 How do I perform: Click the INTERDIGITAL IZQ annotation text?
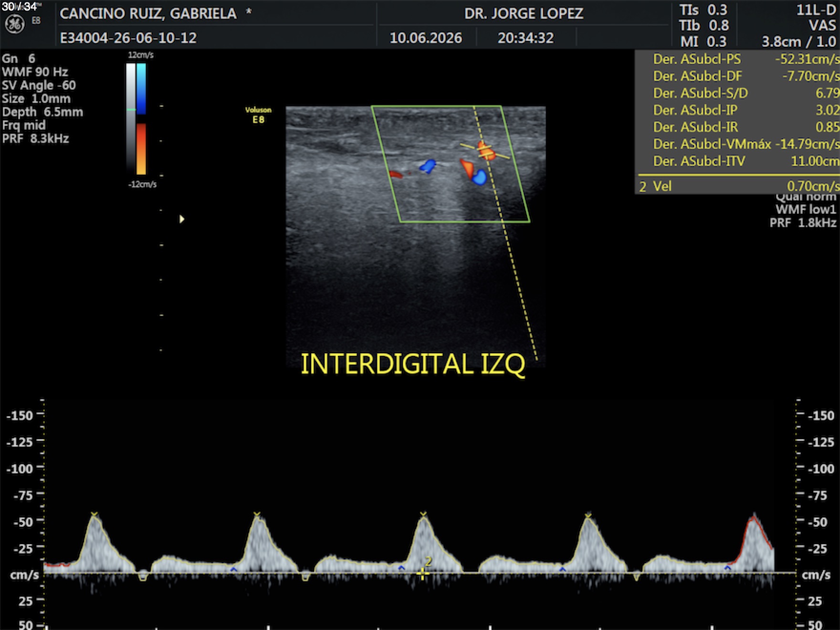coord(413,364)
